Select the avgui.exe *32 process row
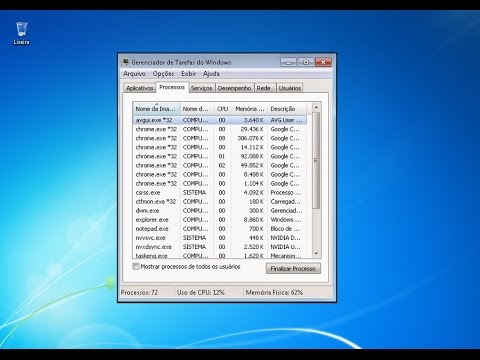 click(219, 120)
